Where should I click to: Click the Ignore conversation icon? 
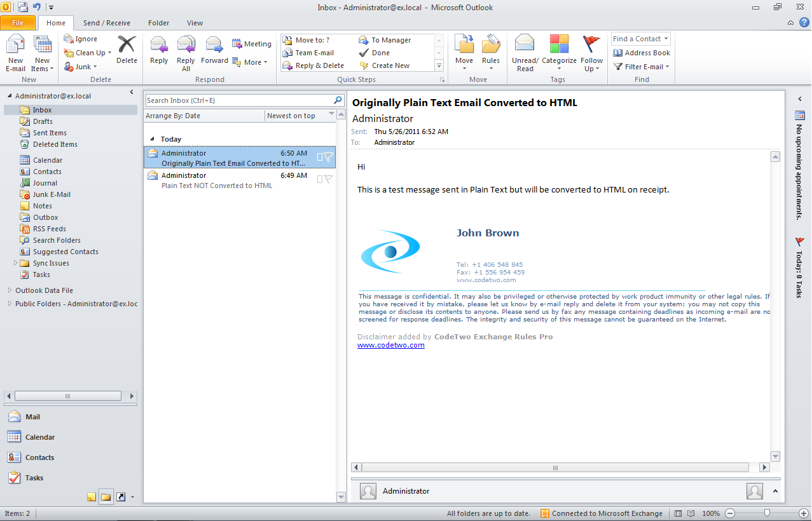pos(69,39)
